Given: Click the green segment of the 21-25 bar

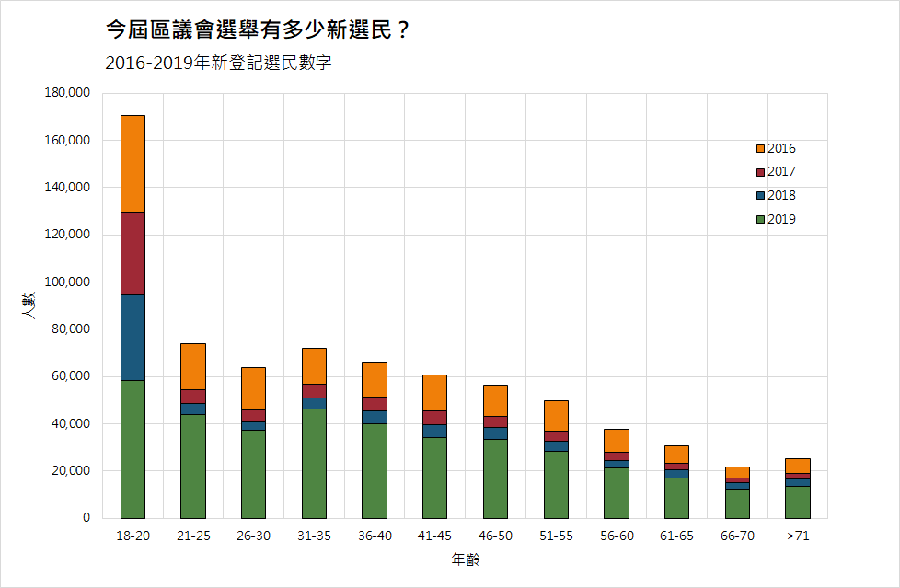Looking at the screenshot, I should (x=191, y=469).
